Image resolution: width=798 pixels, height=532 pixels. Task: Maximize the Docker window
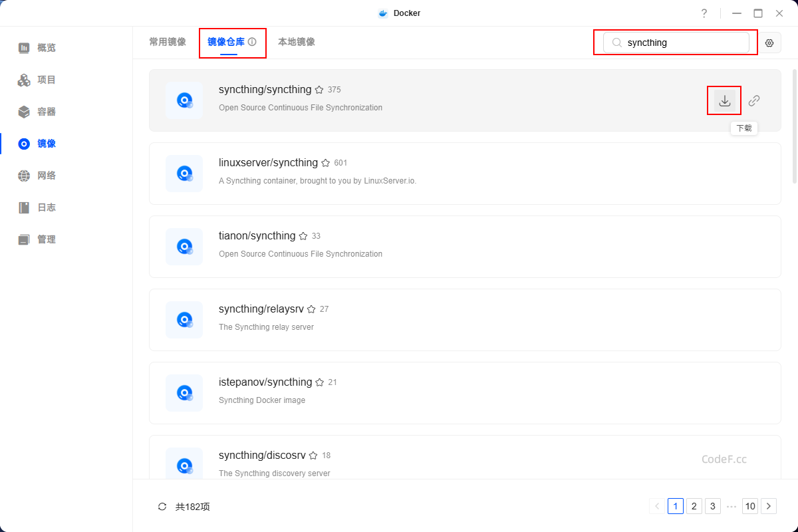758,13
